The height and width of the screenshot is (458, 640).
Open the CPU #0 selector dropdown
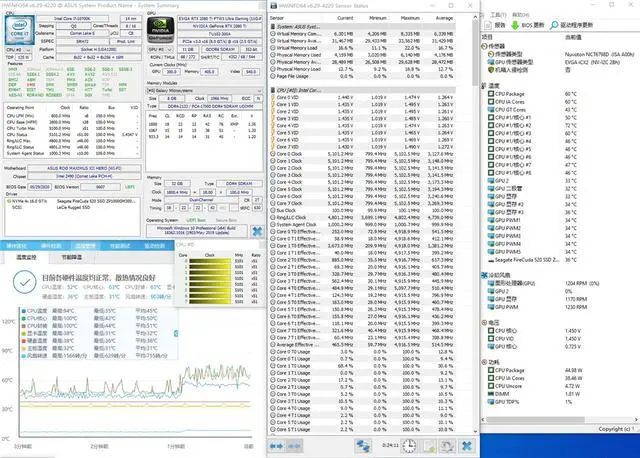coord(19,50)
